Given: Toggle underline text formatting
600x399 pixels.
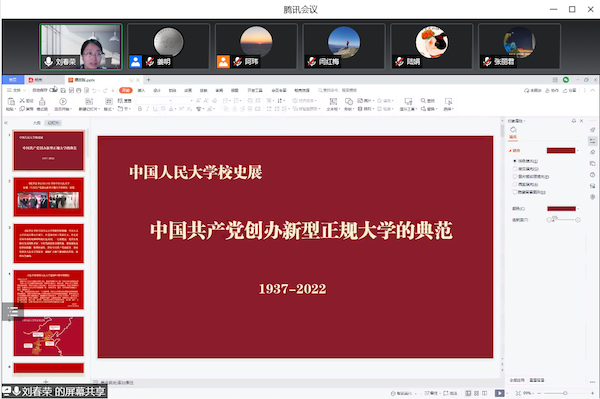Looking at the screenshot, I should coord(155,109).
